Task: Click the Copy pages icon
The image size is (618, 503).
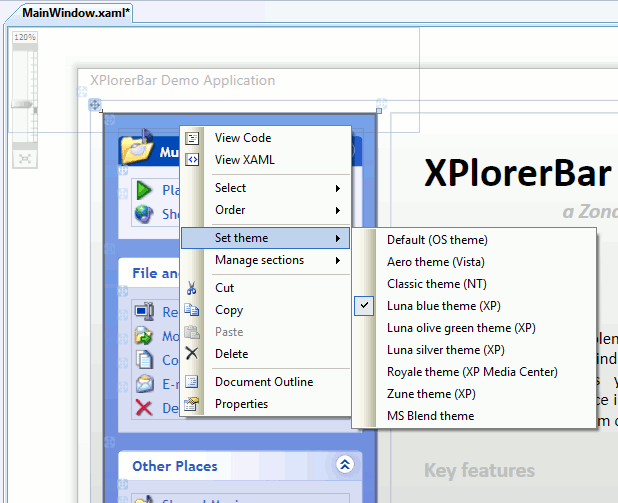Action: [x=192, y=310]
